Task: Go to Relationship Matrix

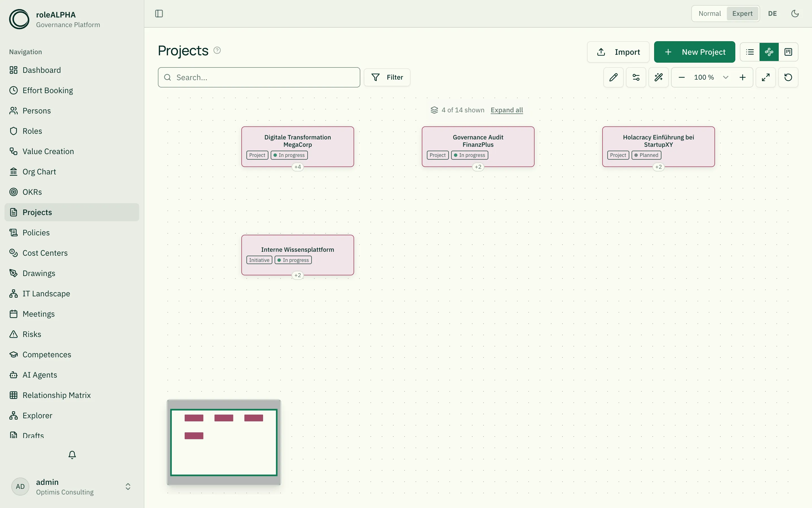Action: [72, 395]
